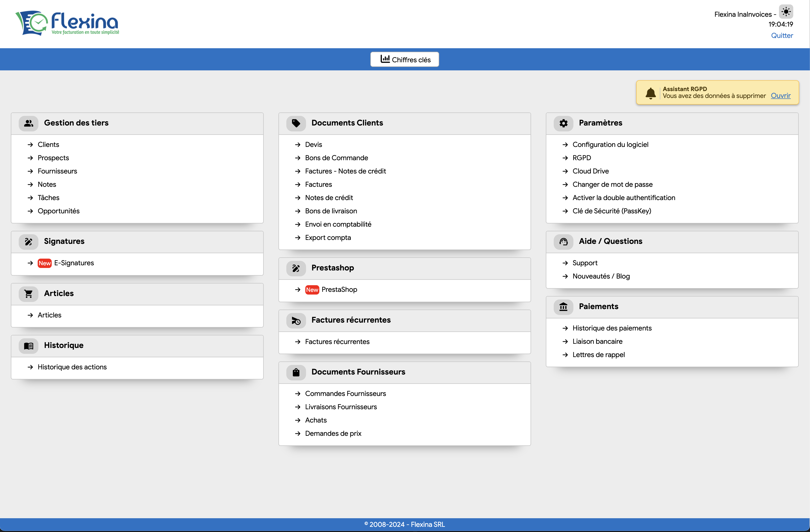The height and width of the screenshot is (532, 810).
Task: Select Activer la double authentification
Action: (624, 198)
